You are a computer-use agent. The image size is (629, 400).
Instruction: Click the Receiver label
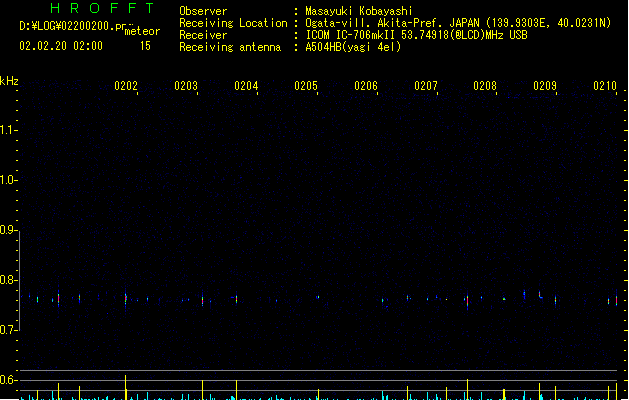[203, 35]
